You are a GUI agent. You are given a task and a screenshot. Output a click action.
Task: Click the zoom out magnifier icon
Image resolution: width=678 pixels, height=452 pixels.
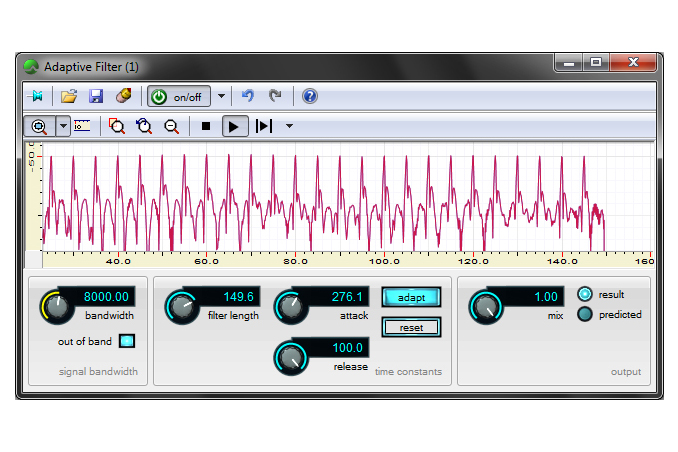pyautogui.click(x=172, y=126)
